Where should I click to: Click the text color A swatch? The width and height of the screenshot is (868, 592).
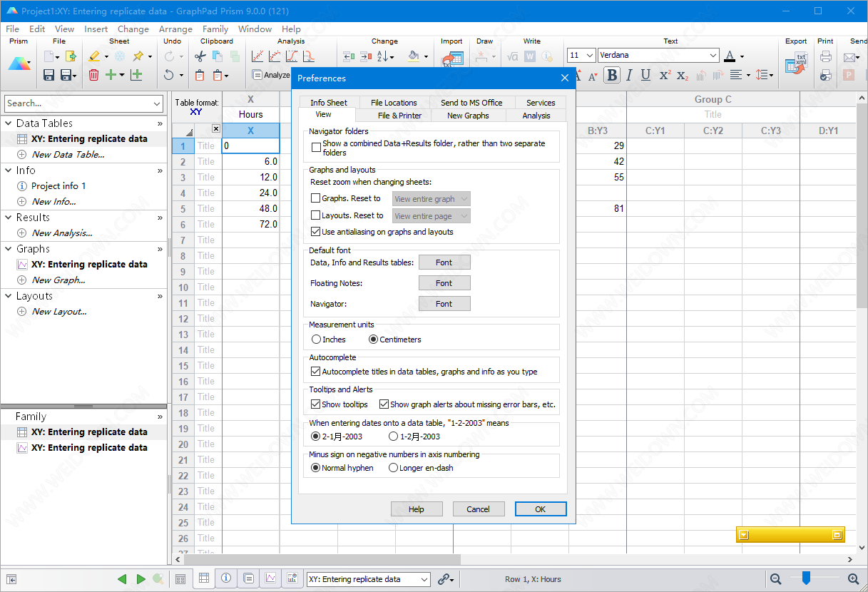click(x=730, y=56)
